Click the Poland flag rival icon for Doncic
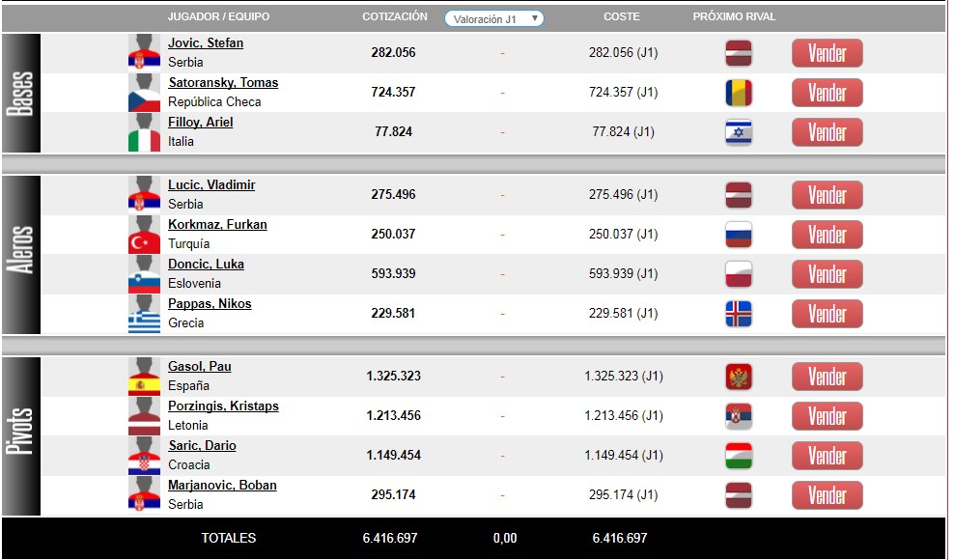This screenshot has height=560, width=954. 739,274
